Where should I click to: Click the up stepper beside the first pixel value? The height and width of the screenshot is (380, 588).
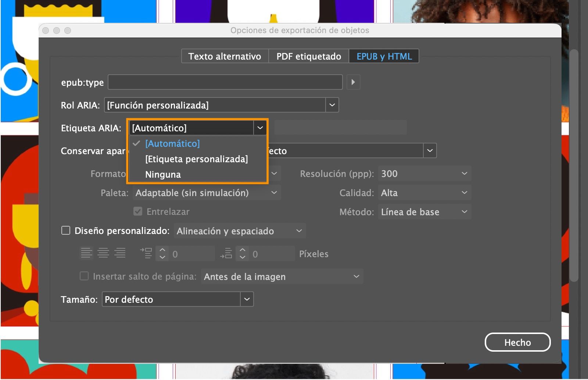[x=162, y=250]
